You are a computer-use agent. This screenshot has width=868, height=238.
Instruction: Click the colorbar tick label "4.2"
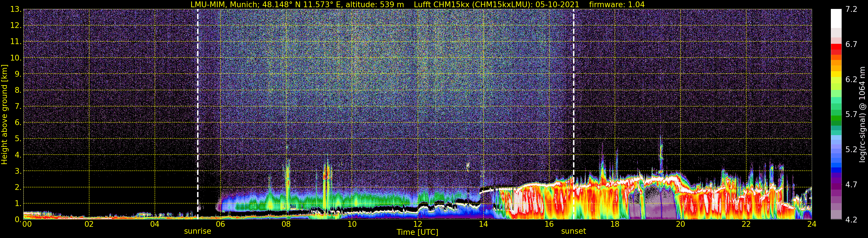851,220
